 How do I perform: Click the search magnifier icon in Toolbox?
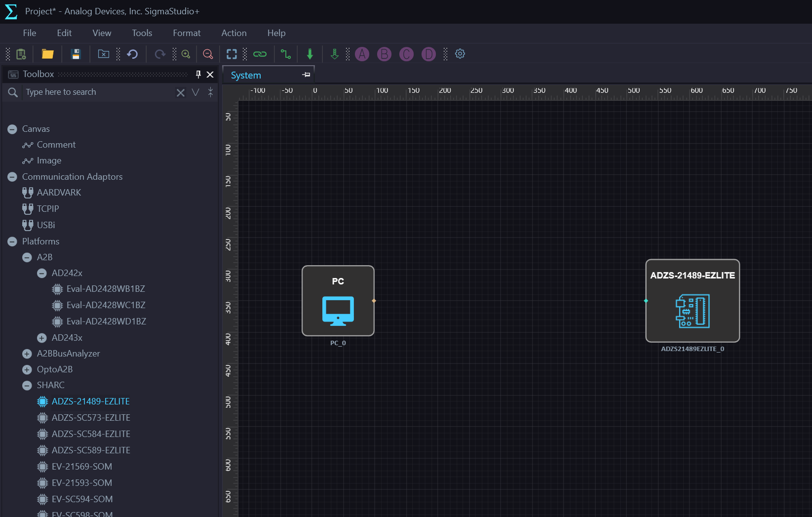13,92
